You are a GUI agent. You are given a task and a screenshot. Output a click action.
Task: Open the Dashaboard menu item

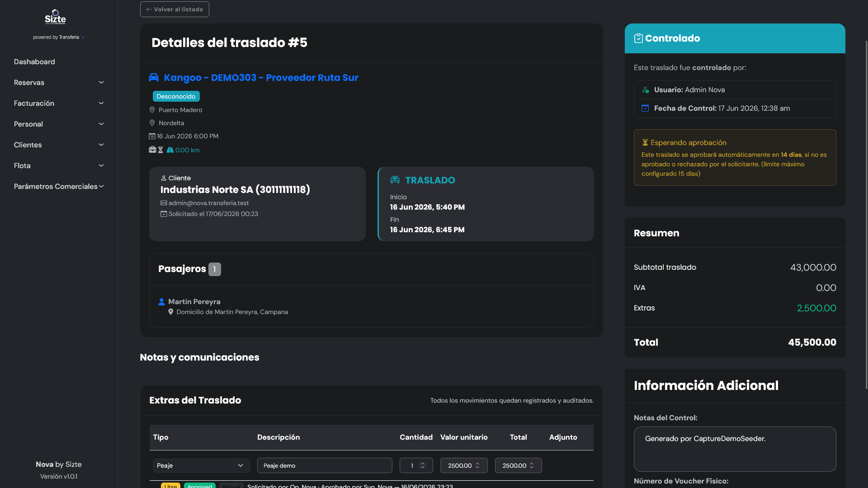(34, 61)
